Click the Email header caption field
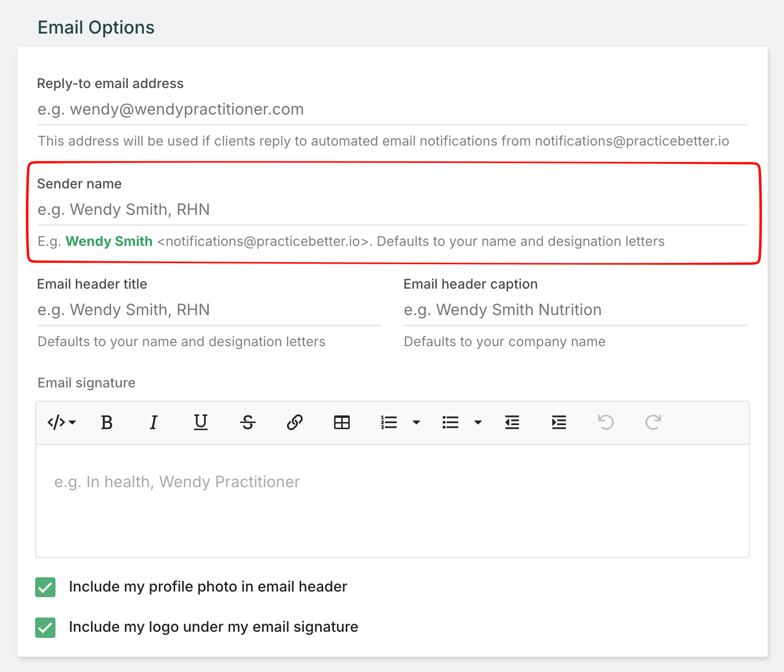This screenshot has height=672, width=784. pyautogui.click(x=575, y=310)
